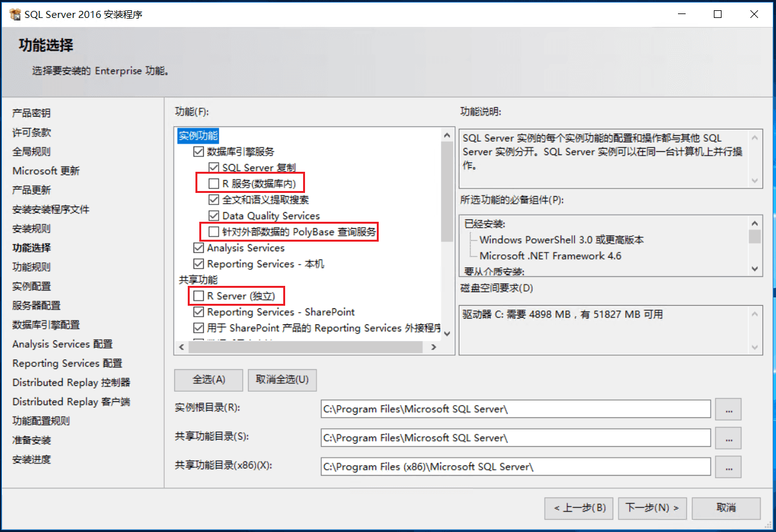Click feature list scroll down arrow

coord(447,333)
